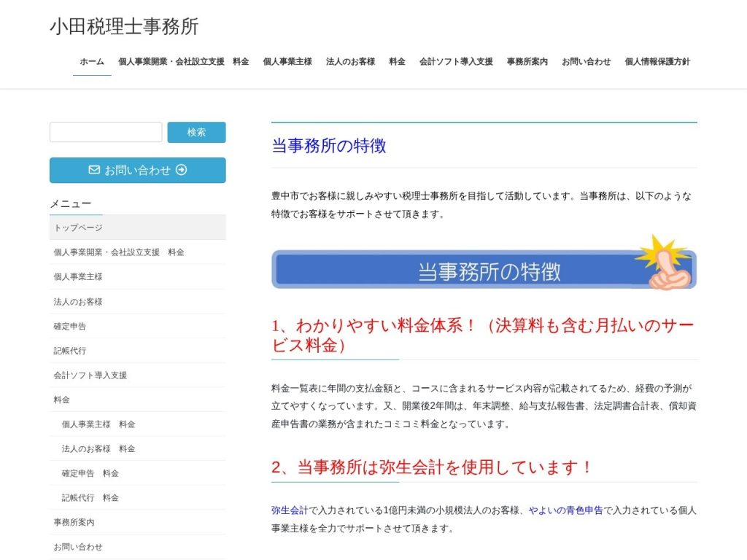Open sidebar link 個人事業主様

(138, 276)
